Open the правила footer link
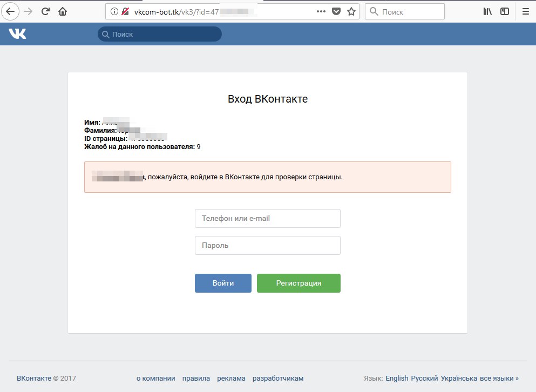Viewport: 536px width, 392px height. pyautogui.click(x=196, y=379)
